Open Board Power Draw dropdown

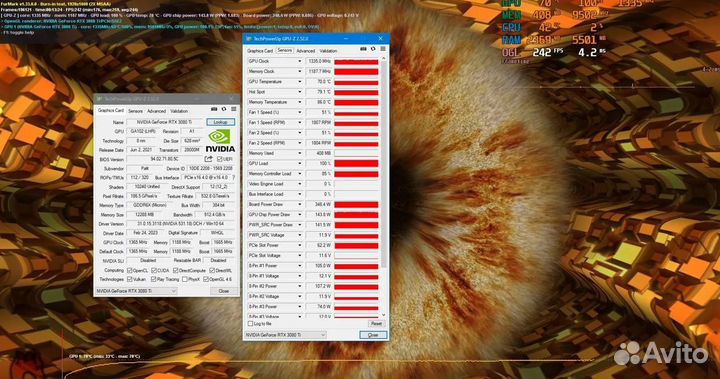pyautogui.click(x=300, y=204)
